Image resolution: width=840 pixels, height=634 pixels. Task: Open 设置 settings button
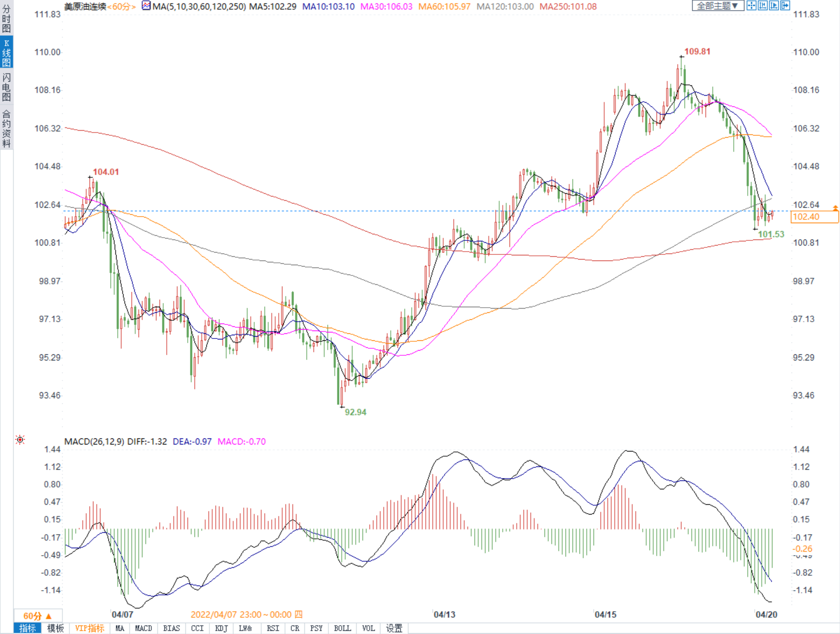[x=394, y=628]
